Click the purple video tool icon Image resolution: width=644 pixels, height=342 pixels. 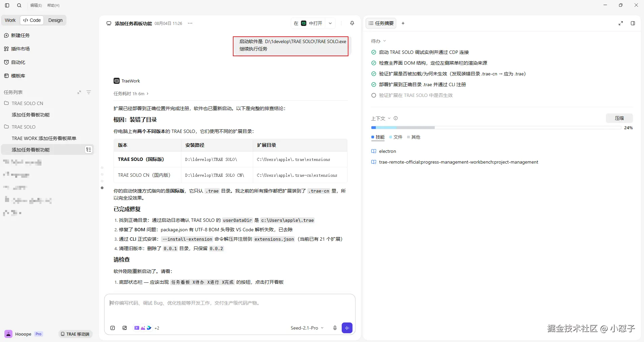click(136, 328)
